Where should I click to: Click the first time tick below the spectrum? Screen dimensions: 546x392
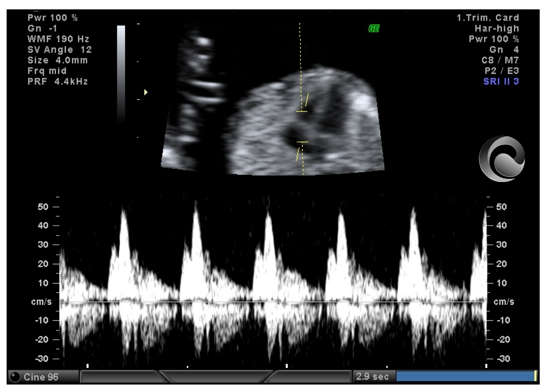[88, 366]
